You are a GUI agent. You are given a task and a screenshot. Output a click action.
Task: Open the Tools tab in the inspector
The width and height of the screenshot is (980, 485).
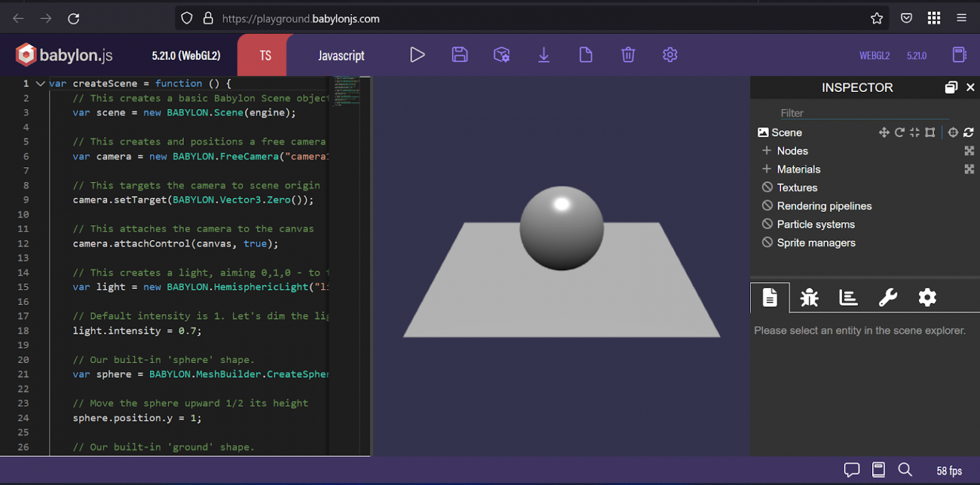pyautogui.click(x=888, y=297)
